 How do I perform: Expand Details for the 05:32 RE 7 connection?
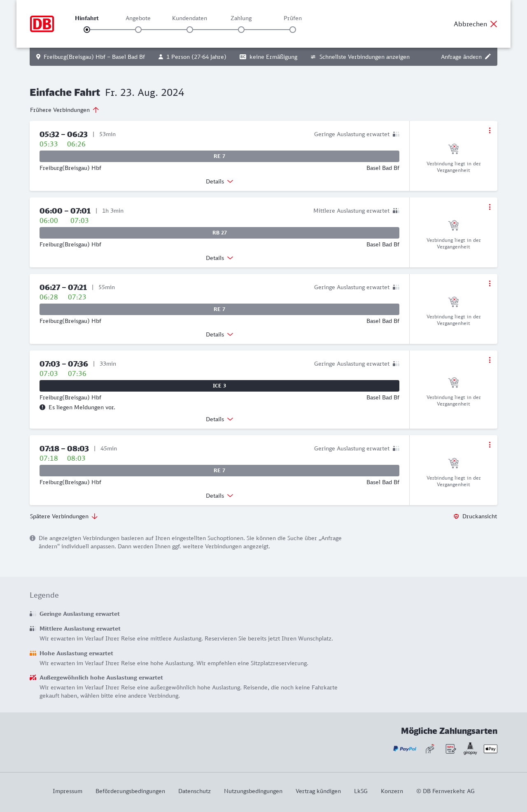[x=219, y=181]
